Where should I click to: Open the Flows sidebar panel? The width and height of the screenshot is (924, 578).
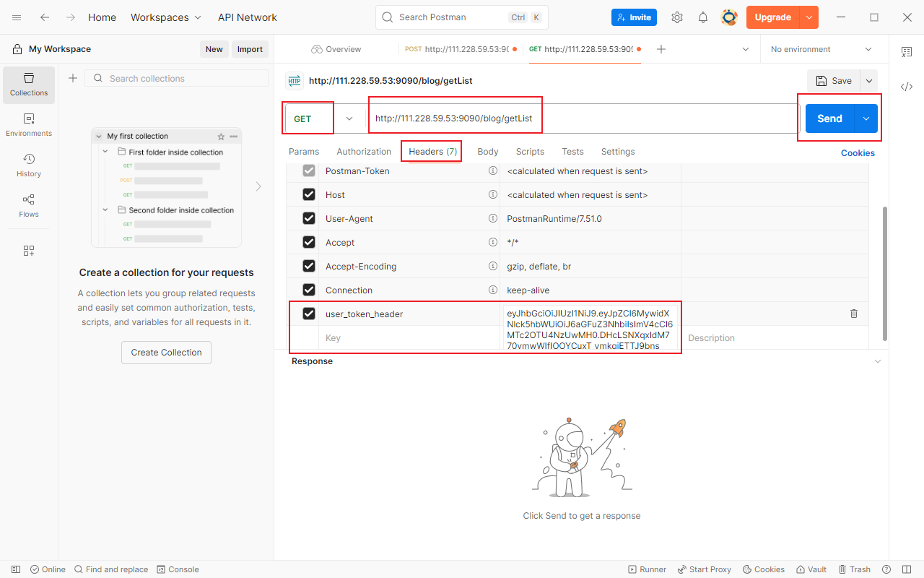[x=29, y=206]
